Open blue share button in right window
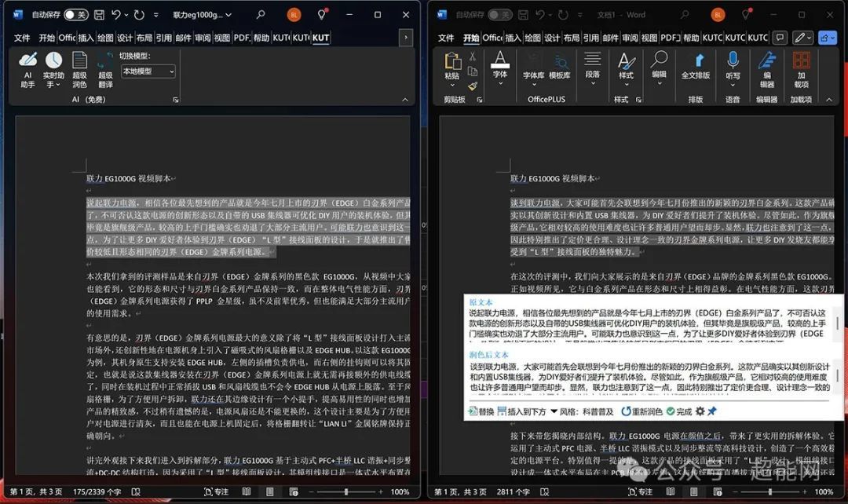This screenshot has height=504, width=848. tap(828, 38)
